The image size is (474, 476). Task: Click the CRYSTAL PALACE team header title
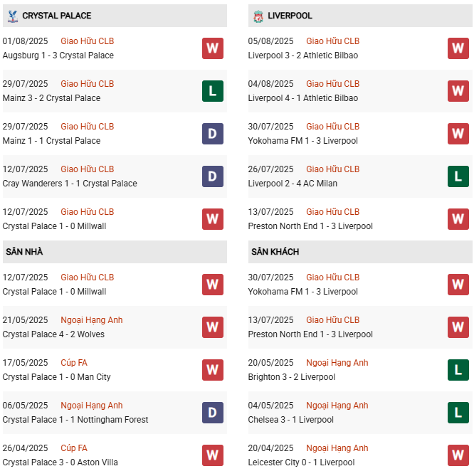[57, 16]
